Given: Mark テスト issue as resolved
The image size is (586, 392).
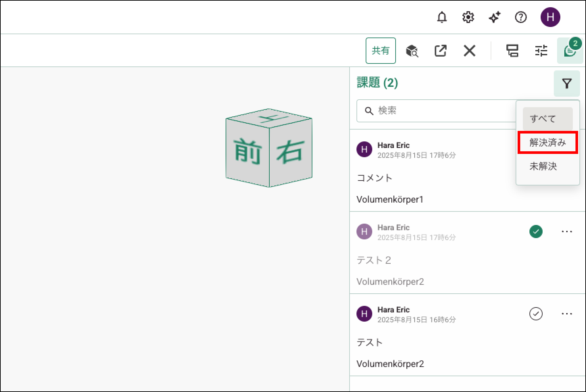Looking at the screenshot, I should coord(536,314).
